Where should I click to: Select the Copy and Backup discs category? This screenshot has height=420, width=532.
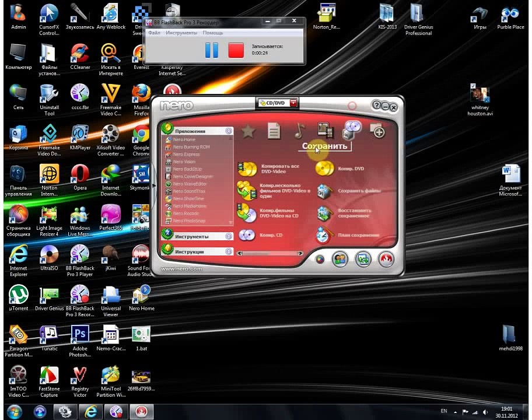point(352,130)
